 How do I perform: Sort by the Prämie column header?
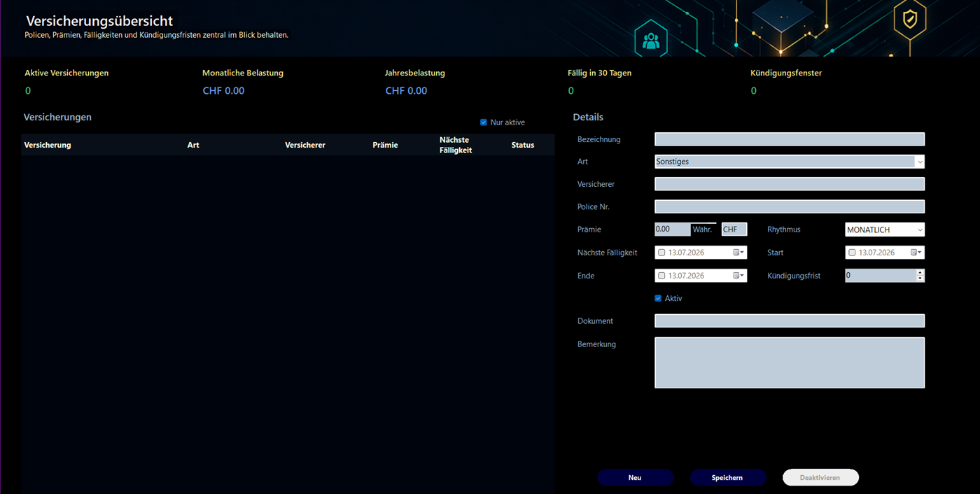tap(385, 145)
